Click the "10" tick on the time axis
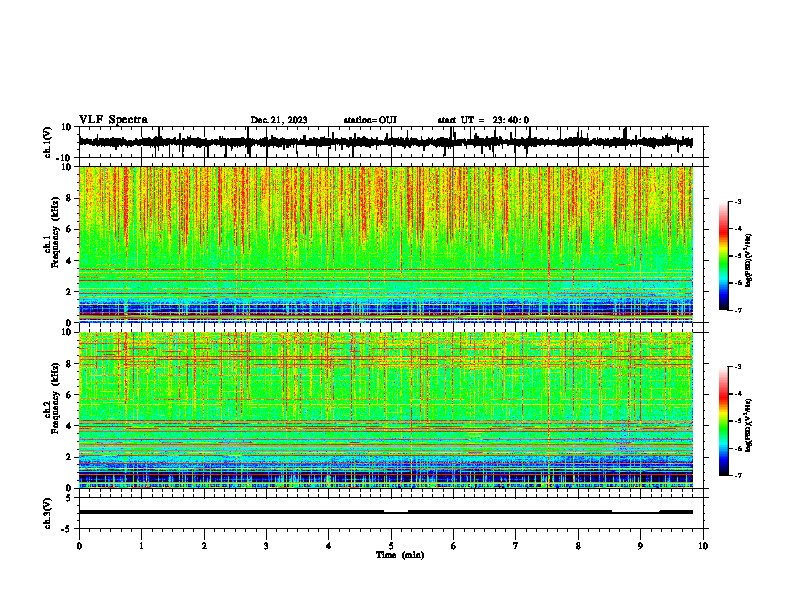 tap(703, 546)
